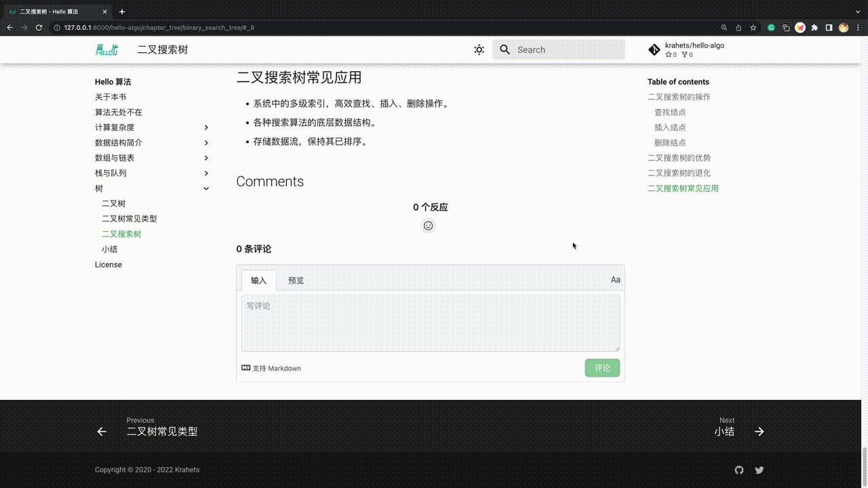
Task: Click the browser reload button
Action: (39, 28)
